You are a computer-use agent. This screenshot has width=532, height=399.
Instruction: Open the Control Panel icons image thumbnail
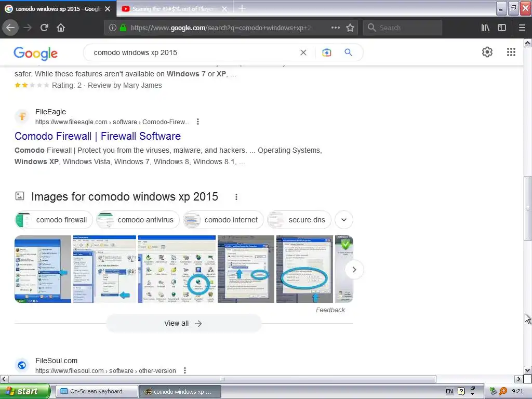[x=177, y=269]
